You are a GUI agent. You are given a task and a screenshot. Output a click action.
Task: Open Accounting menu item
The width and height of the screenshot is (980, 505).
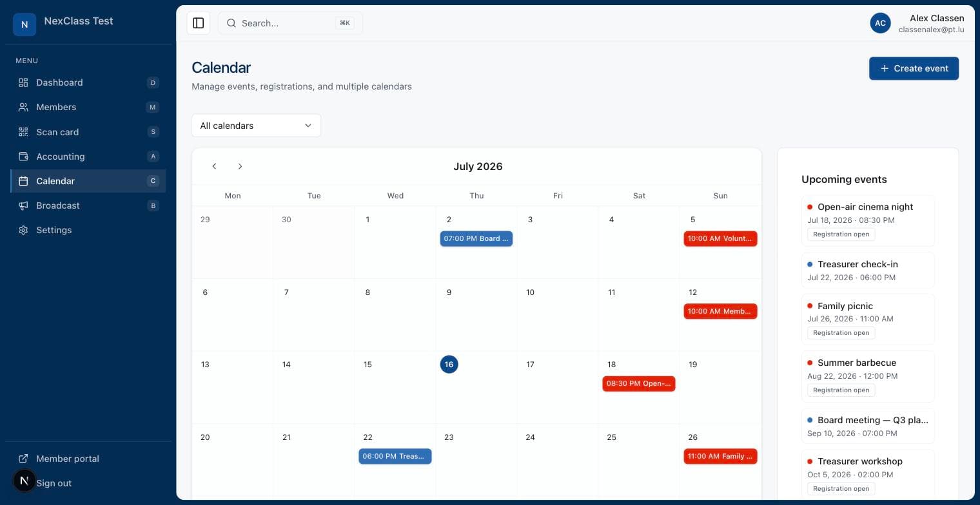88,157
